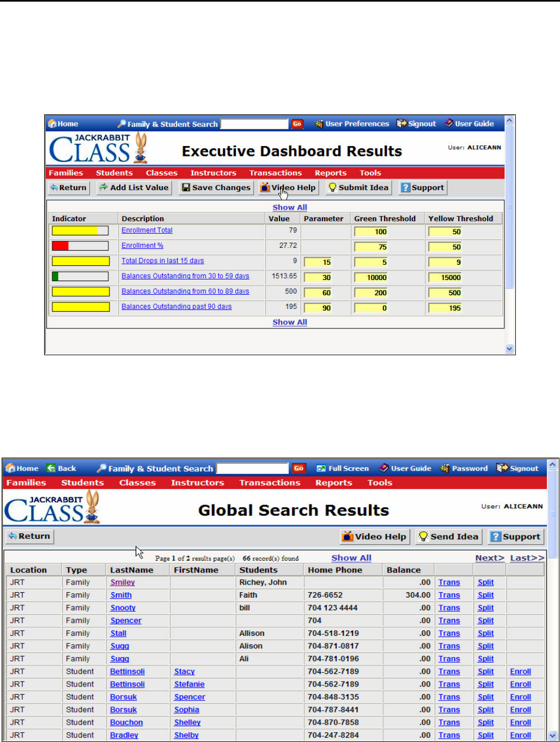Image resolution: width=560 pixels, height=742 pixels.
Task: Click Support button in Global Search Results
Action: [x=516, y=537]
